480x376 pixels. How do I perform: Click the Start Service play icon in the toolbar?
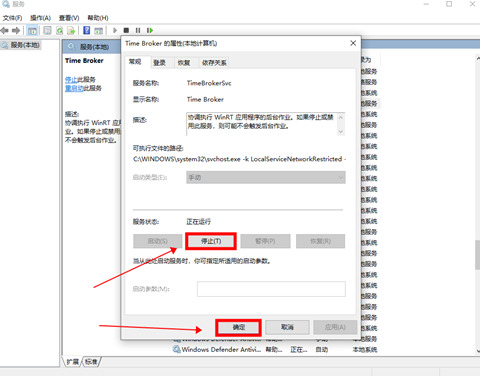[115, 30]
